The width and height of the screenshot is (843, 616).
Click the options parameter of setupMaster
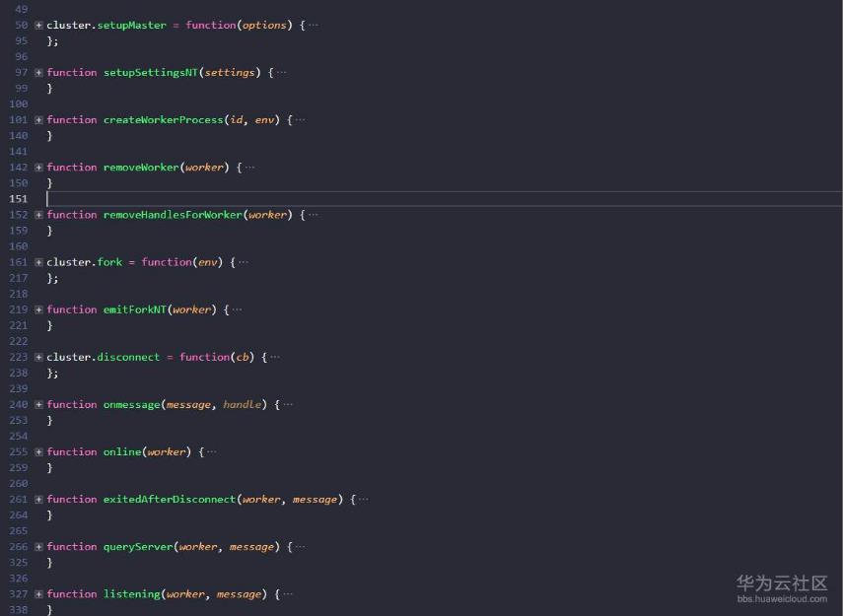click(x=264, y=26)
